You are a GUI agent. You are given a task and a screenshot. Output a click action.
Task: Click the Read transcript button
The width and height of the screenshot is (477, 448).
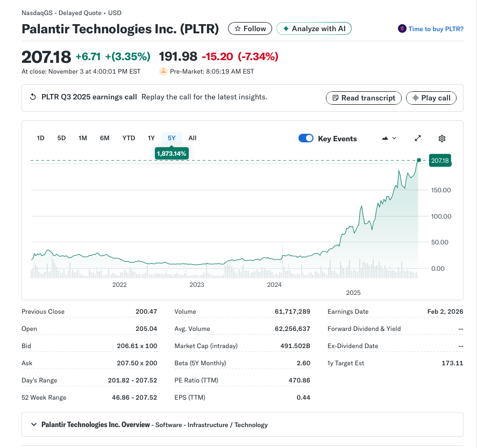364,98
